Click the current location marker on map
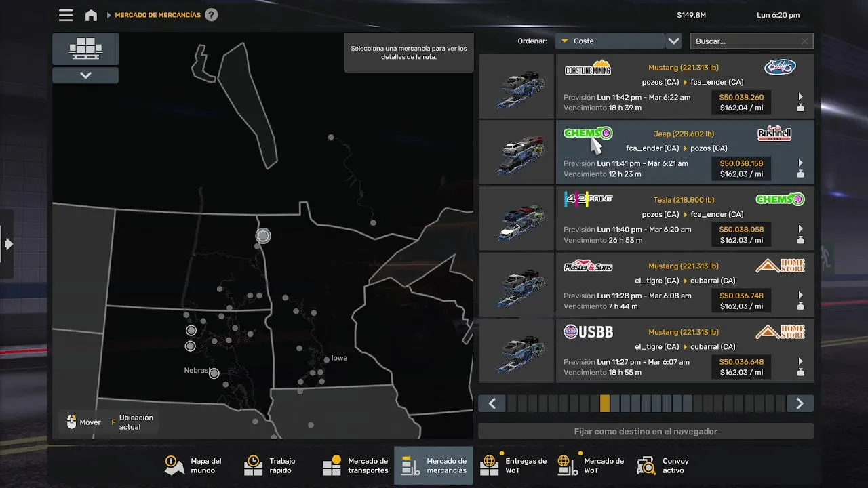The image size is (868, 488). click(x=263, y=236)
